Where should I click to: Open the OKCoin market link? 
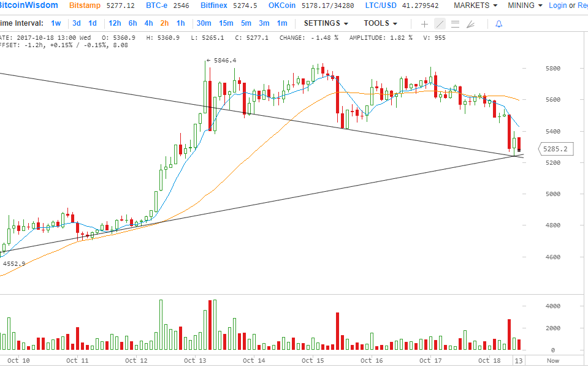point(282,6)
